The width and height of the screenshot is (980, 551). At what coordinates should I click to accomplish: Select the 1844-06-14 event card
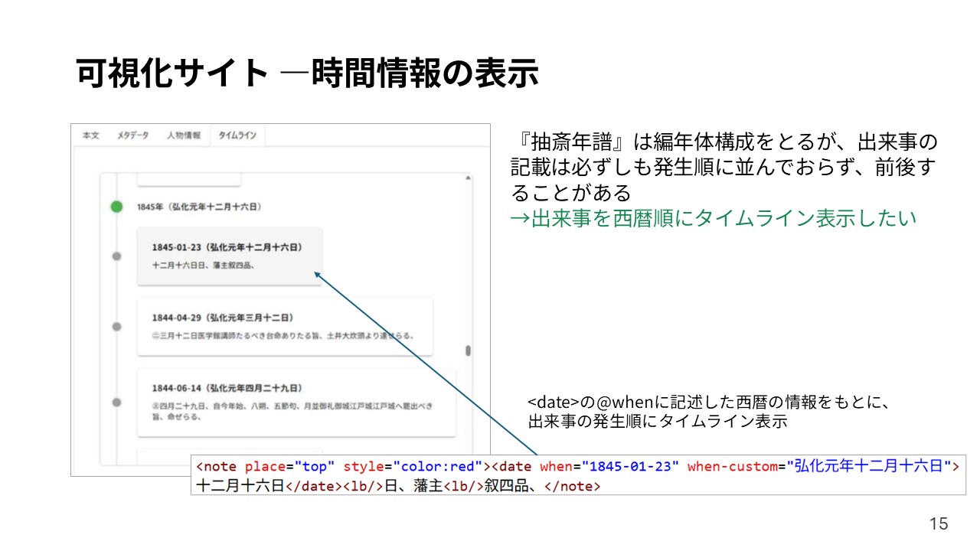pos(296,403)
